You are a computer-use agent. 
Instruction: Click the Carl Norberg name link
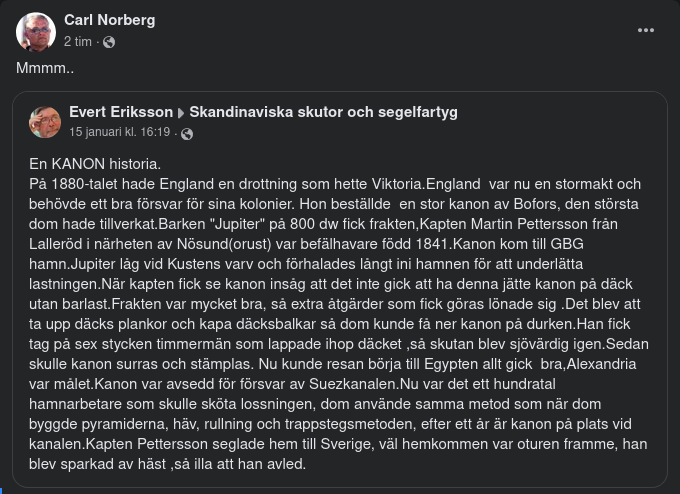[x=109, y=20]
